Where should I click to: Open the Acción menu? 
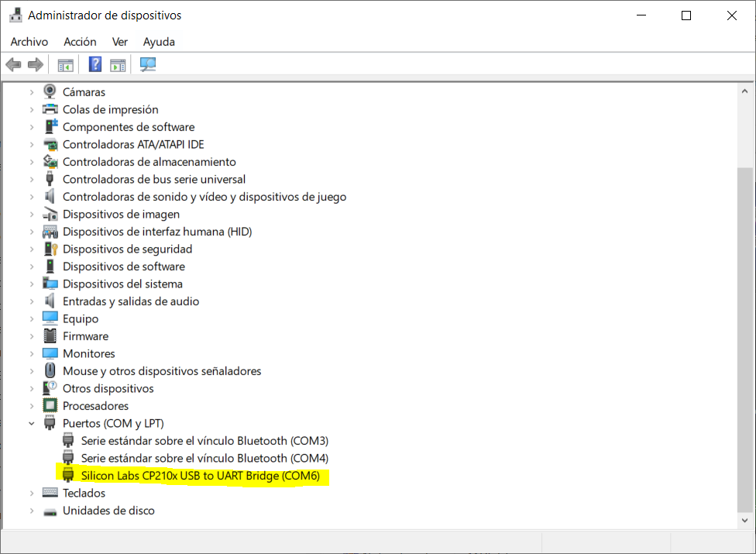80,42
